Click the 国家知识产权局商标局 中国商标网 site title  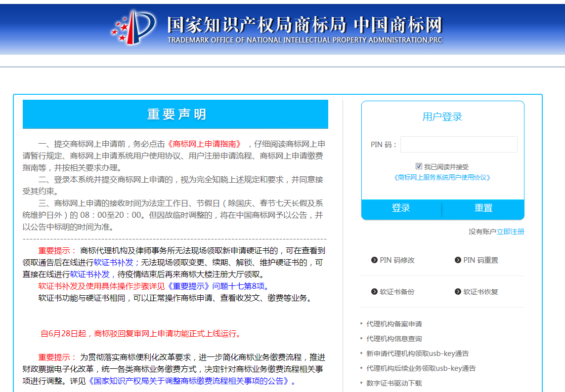point(304,25)
